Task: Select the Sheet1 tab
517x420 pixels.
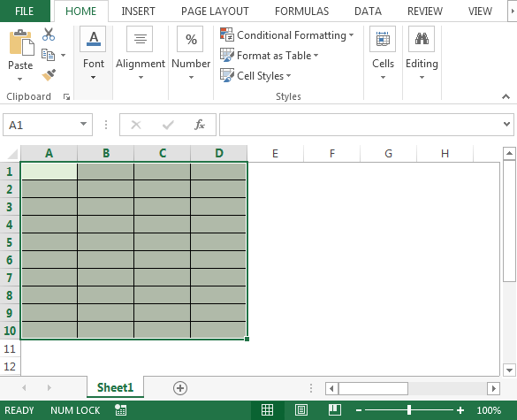Action: point(115,387)
